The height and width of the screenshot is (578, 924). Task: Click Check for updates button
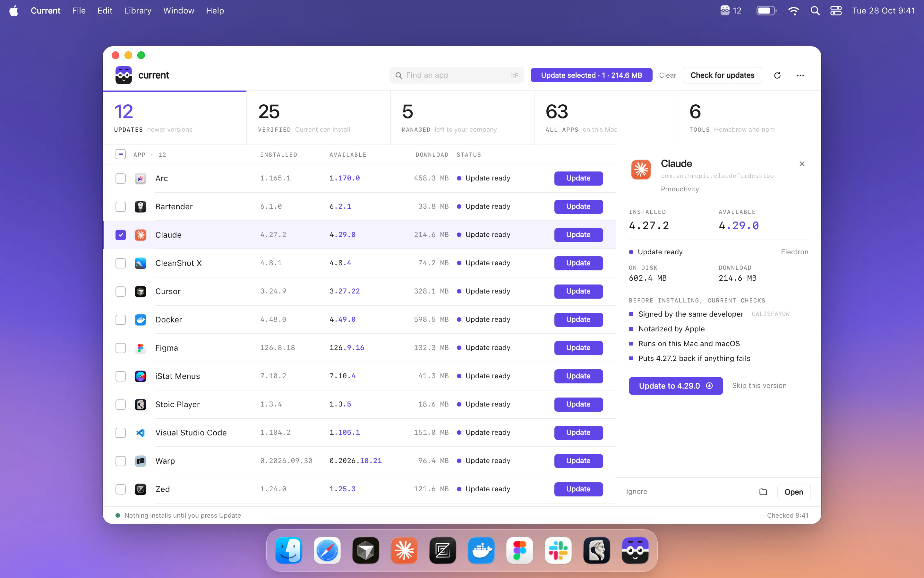tap(723, 75)
